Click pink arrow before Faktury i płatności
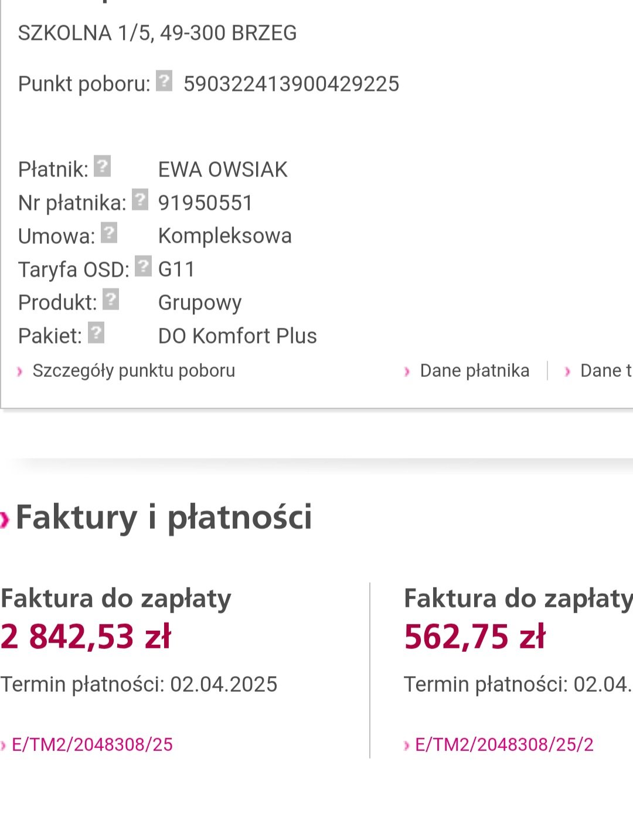This screenshot has height=840, width=633. coord(5,519)
